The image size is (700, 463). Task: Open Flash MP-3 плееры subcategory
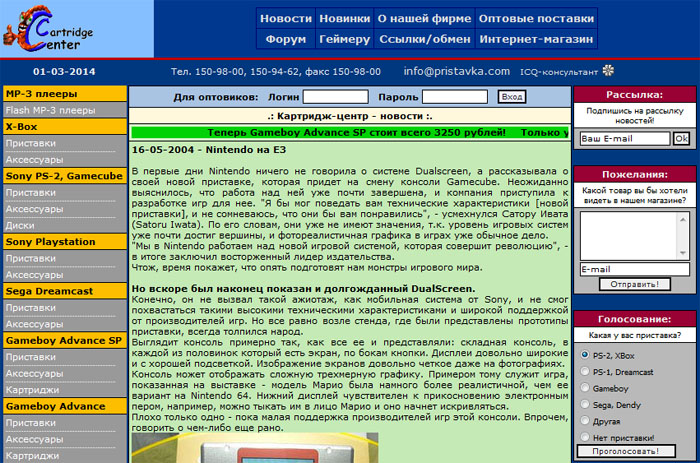(65, 110)
